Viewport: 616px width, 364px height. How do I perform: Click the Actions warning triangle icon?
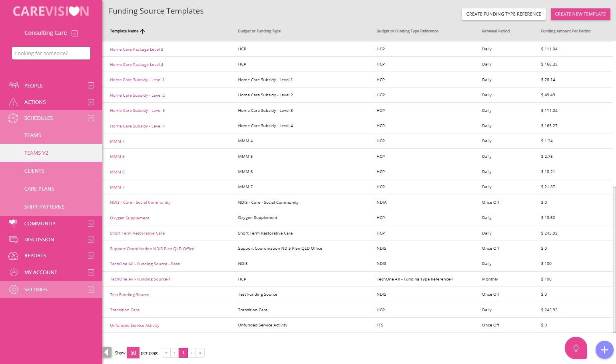(x=13, y=102)
